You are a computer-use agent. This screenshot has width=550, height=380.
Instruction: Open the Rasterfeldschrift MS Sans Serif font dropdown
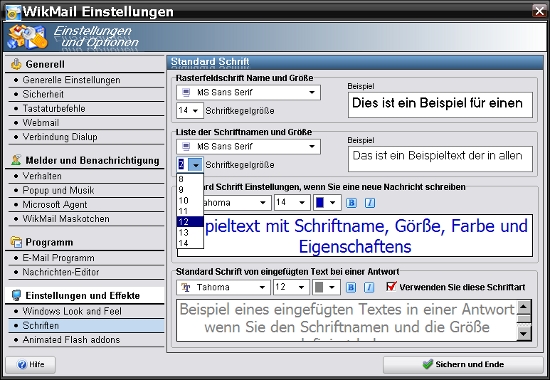[248, 92]
